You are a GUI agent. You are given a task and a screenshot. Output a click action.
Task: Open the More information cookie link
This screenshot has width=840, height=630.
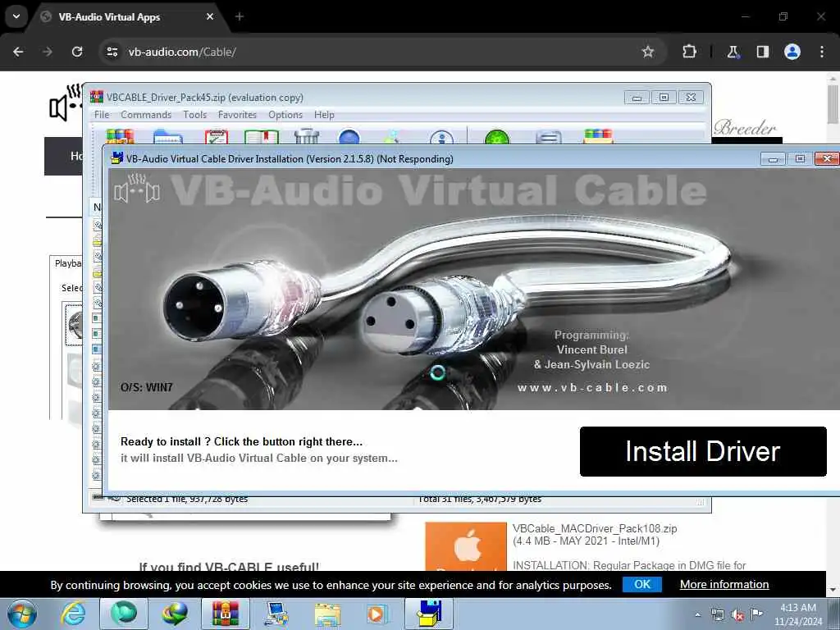pos(724,584)
